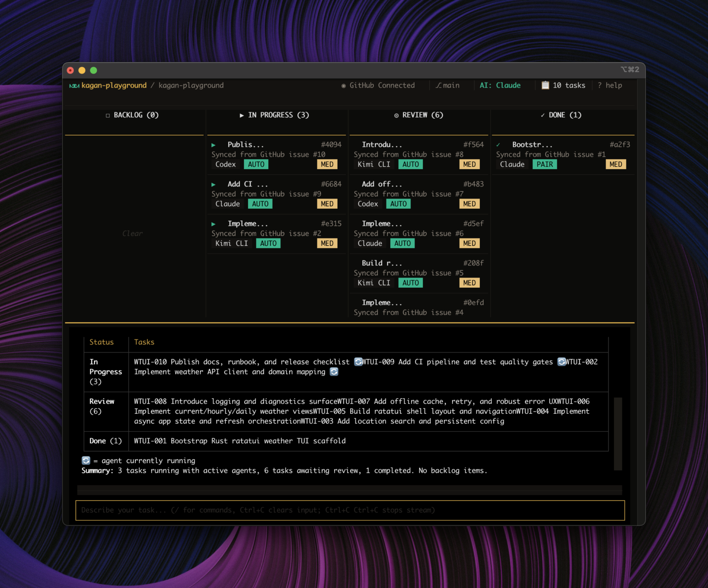
Task: Click Synced from GitHub issue #4 text
Action: click(409, 313)
